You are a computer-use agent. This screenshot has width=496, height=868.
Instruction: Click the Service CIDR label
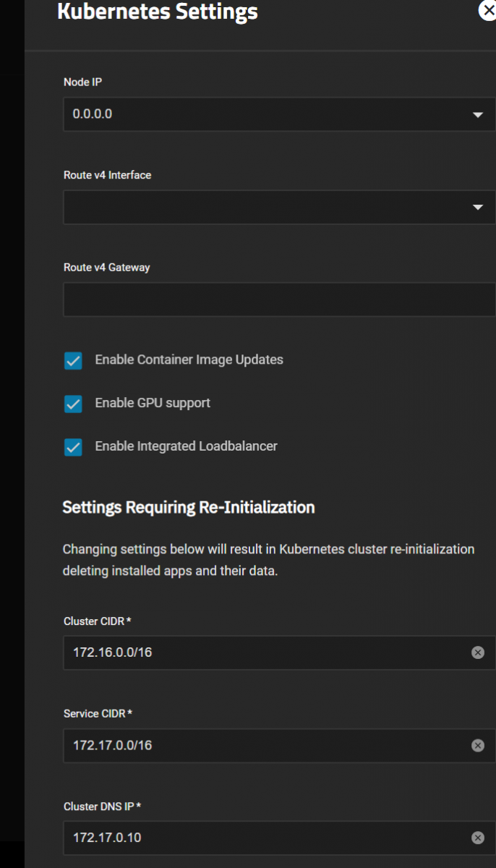click(98, 714)
